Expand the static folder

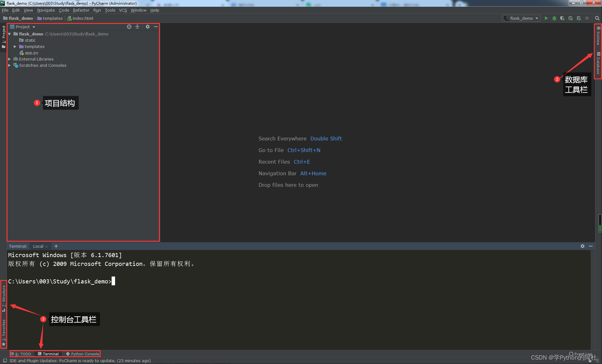[29, 40]
